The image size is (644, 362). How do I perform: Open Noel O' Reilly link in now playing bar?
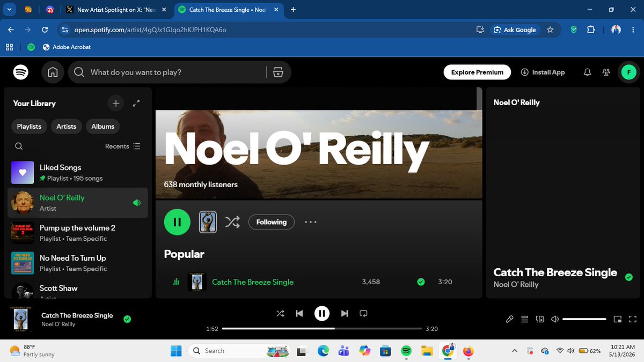[58, 324]
